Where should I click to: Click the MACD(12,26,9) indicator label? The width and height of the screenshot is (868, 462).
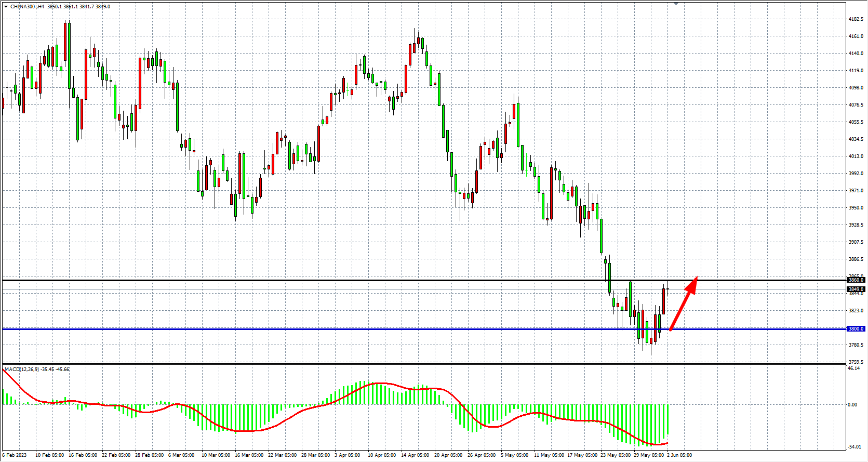click(21, 369)
